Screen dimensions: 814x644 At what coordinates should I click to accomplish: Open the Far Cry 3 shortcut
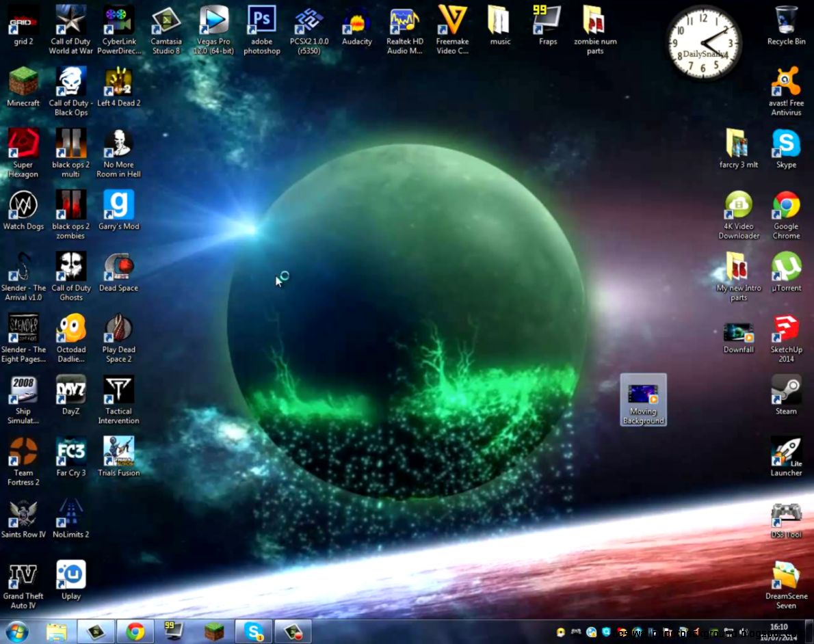coord(70,457)
